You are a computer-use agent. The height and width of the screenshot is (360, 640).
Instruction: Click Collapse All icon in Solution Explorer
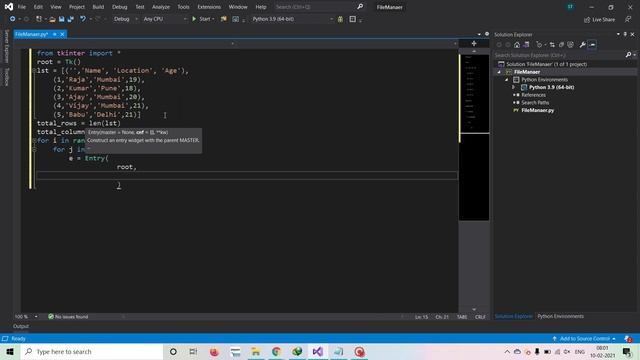(x=561, y=45)
